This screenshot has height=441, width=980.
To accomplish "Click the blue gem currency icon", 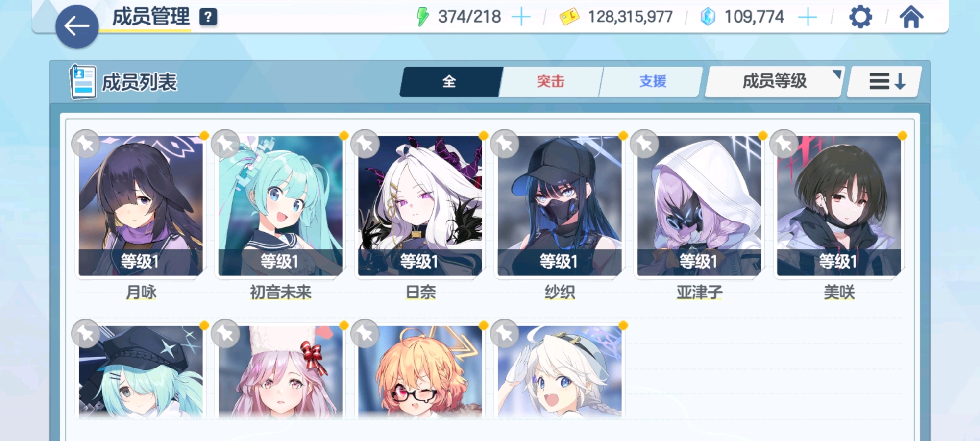I will tap(708, 17).
